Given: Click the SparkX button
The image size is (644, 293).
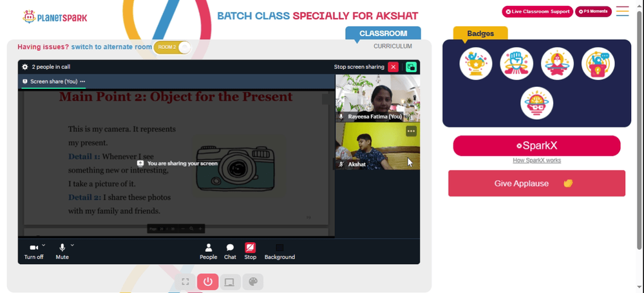Looking at the screenshot, I should (x=537, y=146).
